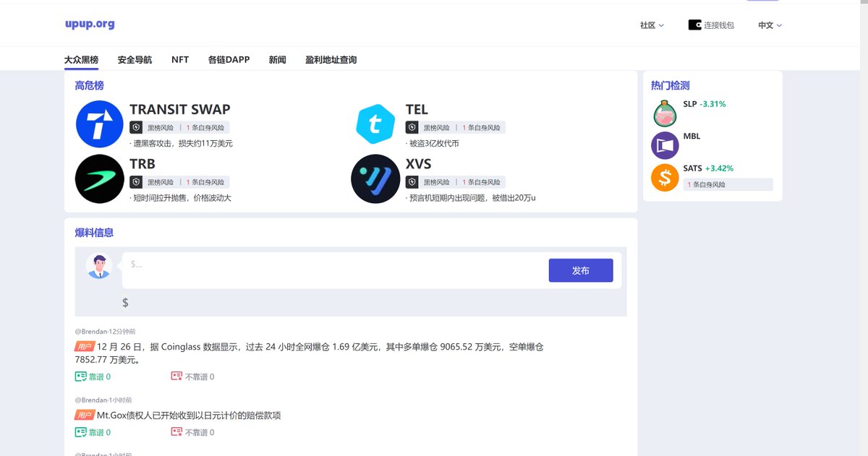Viewport: 868px width, 456px height.
Task: Click the user avatar in 爆料信息
Action: click(x=99, y=266)
